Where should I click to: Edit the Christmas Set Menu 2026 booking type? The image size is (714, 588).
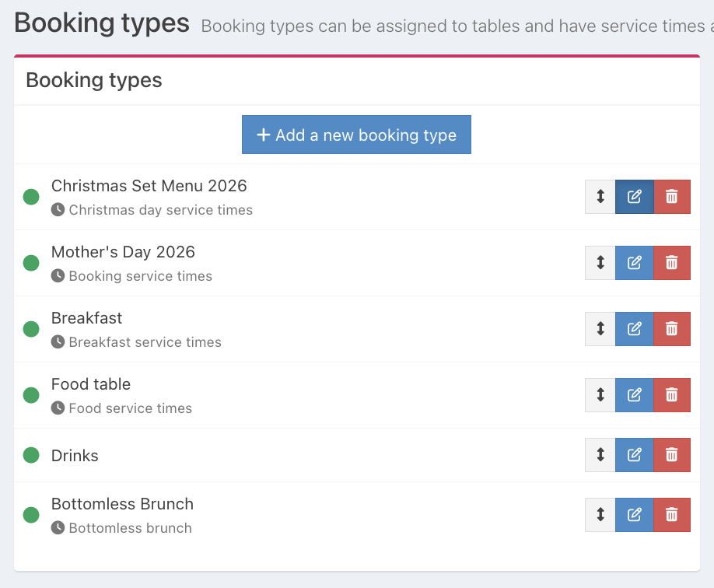[635, 197]
